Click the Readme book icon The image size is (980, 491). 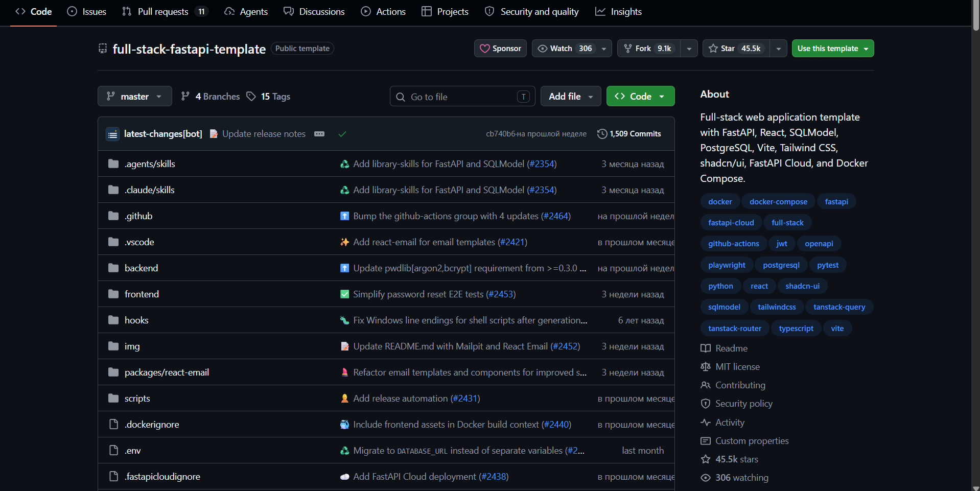pyautogui.click(x=706, y=348)
